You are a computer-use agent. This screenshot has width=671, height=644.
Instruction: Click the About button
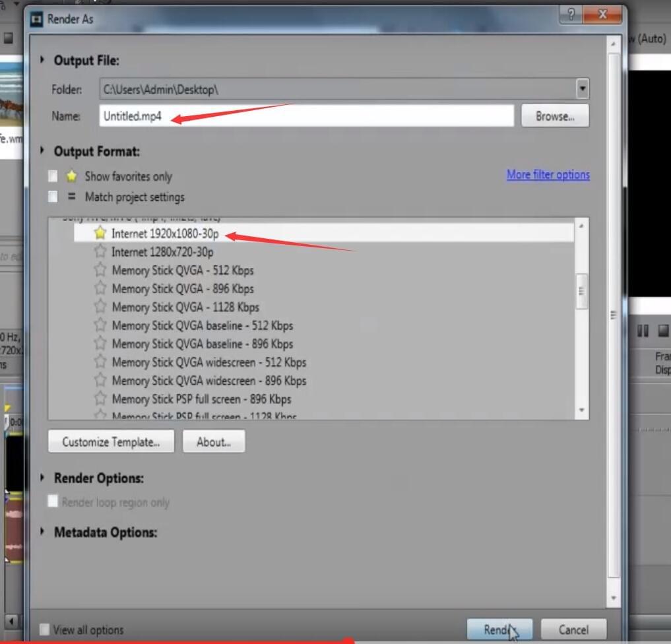(x=214, y=441)
